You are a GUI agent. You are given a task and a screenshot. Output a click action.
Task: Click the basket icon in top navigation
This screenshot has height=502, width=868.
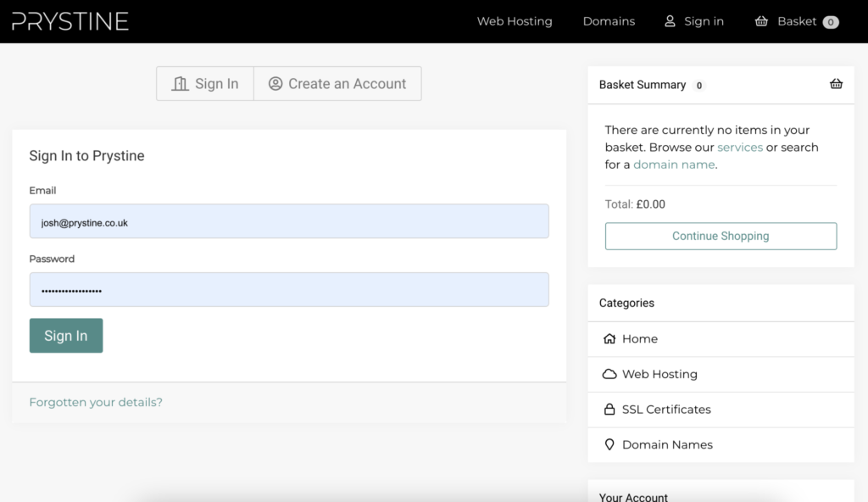click(x=761, y=21)
